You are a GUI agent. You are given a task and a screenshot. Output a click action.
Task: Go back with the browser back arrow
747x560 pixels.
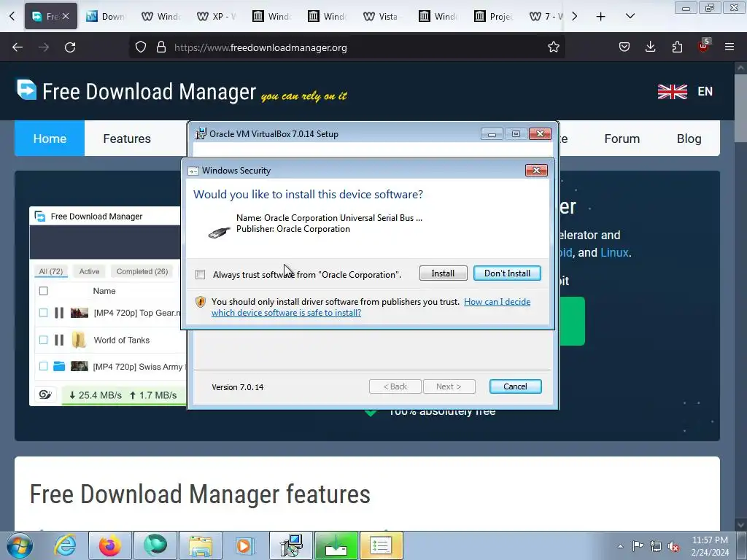pyautogui.click(x=18, y=47)
